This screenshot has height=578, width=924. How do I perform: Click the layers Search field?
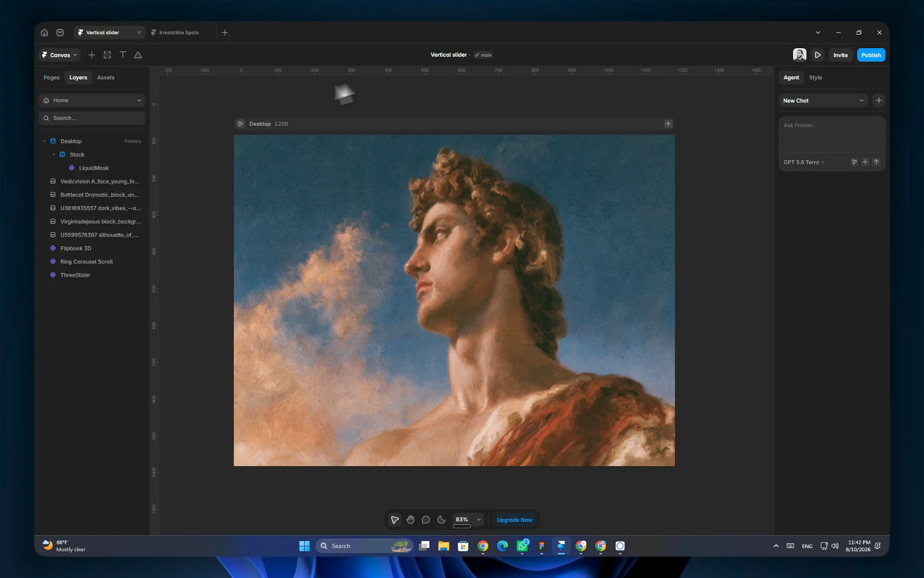pos(92,118)
